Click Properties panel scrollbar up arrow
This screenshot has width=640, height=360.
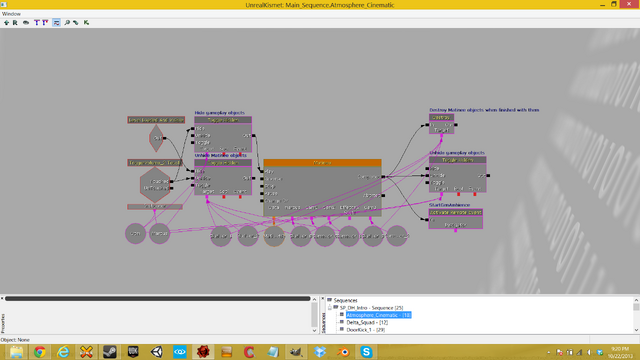314,299
